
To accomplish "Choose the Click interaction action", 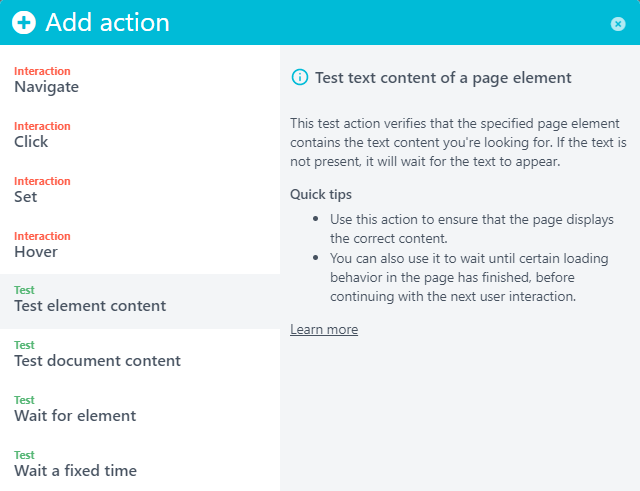I will coord(31,142).
